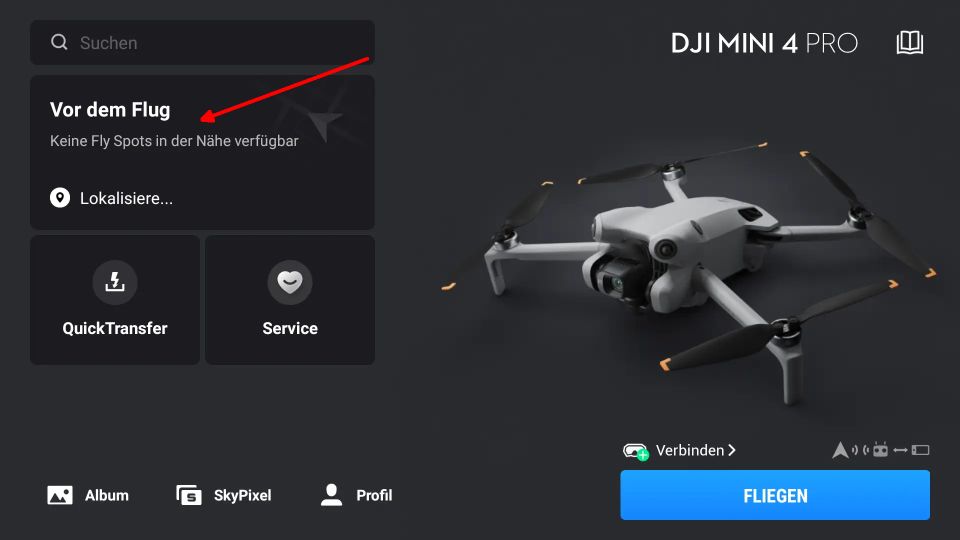
Task: Tap the Service heart icon
Action: [290, 282]
